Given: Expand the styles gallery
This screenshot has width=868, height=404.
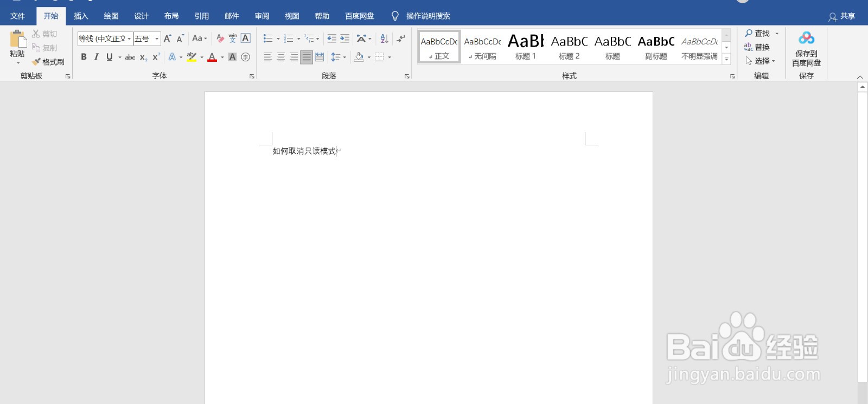Looking at the screenshot, I should coord(726,59).
